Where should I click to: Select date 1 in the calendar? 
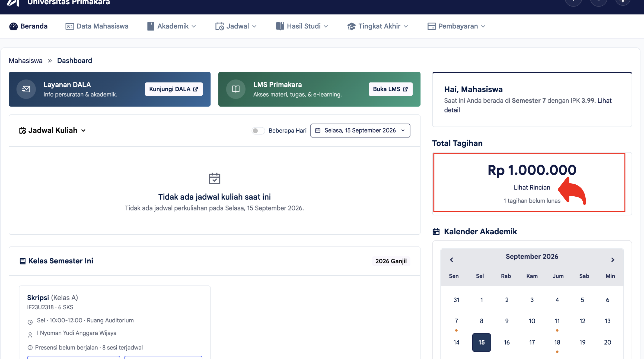(x=482, y=300)
